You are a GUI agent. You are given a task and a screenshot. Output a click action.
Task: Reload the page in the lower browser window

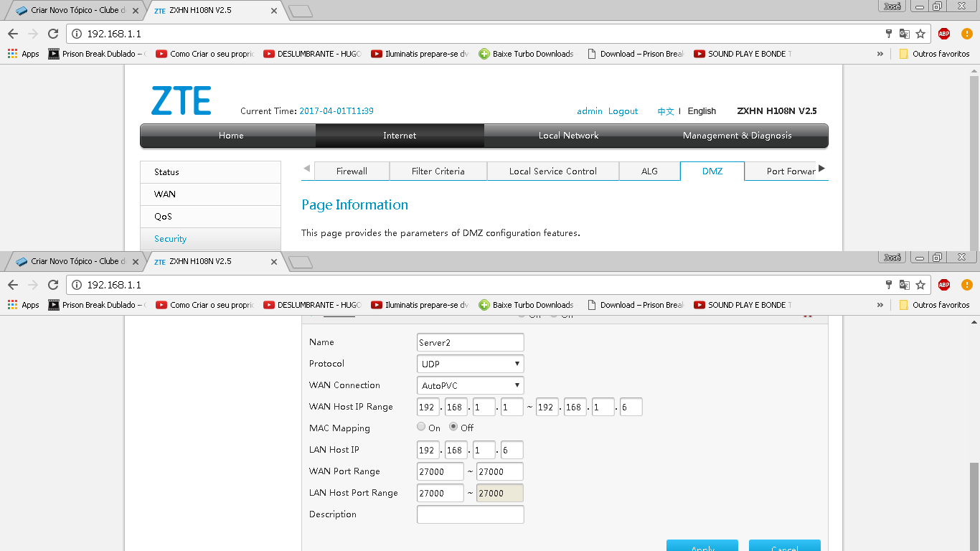52,285
